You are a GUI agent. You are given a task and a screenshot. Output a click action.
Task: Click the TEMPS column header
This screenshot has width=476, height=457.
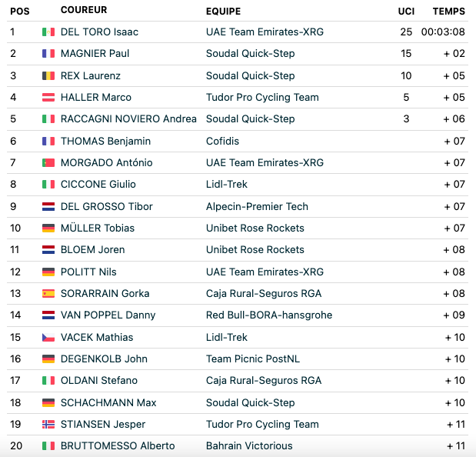(x=448, y=12)
